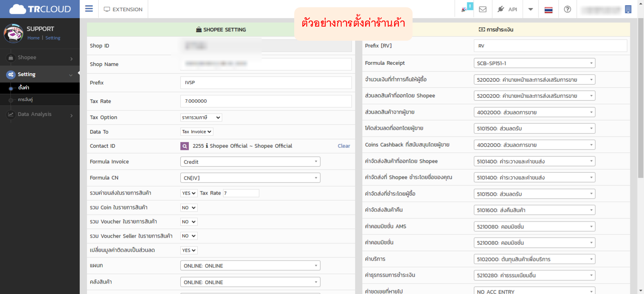Collapse the Setting sidebar menu
The image size is (644, 294).
point(40,75)
